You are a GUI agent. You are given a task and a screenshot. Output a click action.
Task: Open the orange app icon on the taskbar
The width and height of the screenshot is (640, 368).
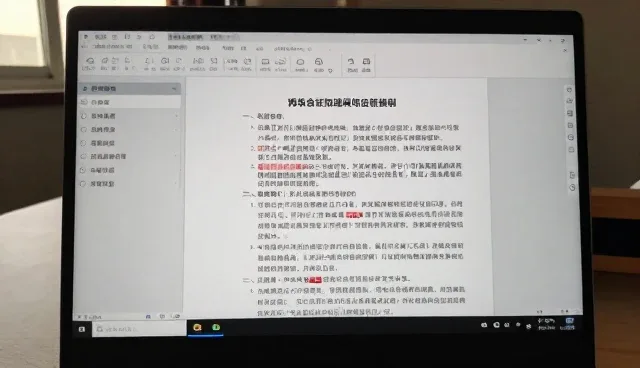tap(197, 327)
